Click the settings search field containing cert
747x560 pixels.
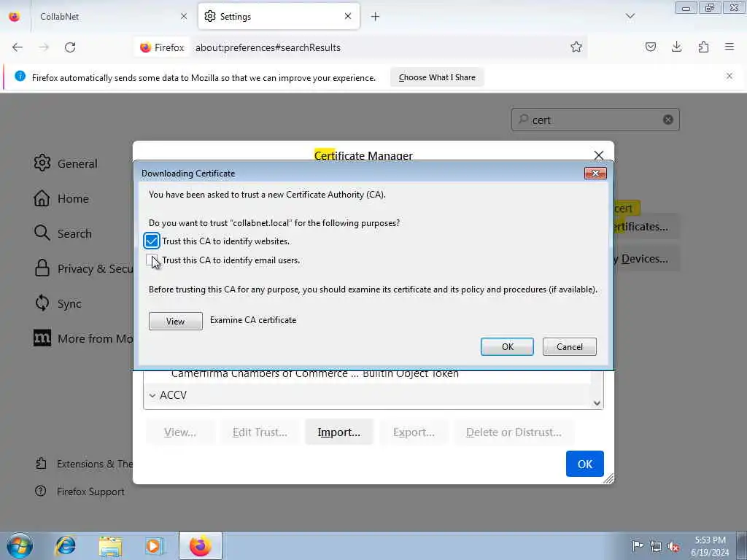[595, 120]
